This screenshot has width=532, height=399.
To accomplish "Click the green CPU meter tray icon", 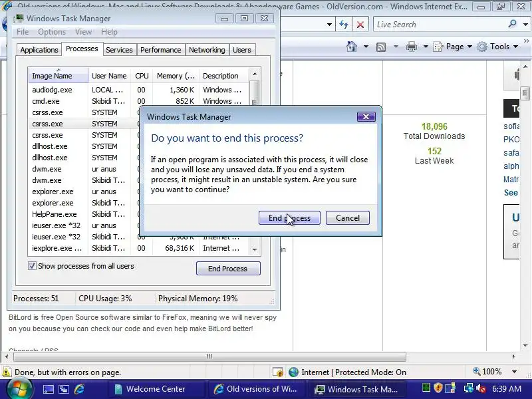I will 426,388.
